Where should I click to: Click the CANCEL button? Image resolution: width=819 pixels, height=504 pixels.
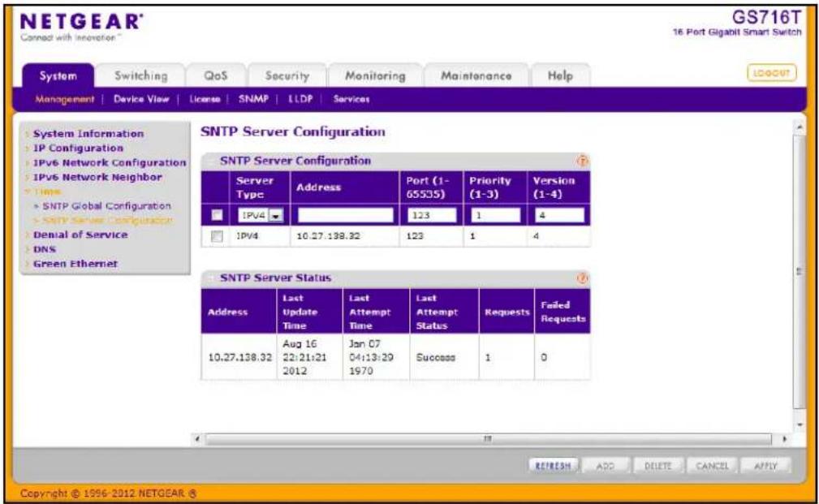711,465
